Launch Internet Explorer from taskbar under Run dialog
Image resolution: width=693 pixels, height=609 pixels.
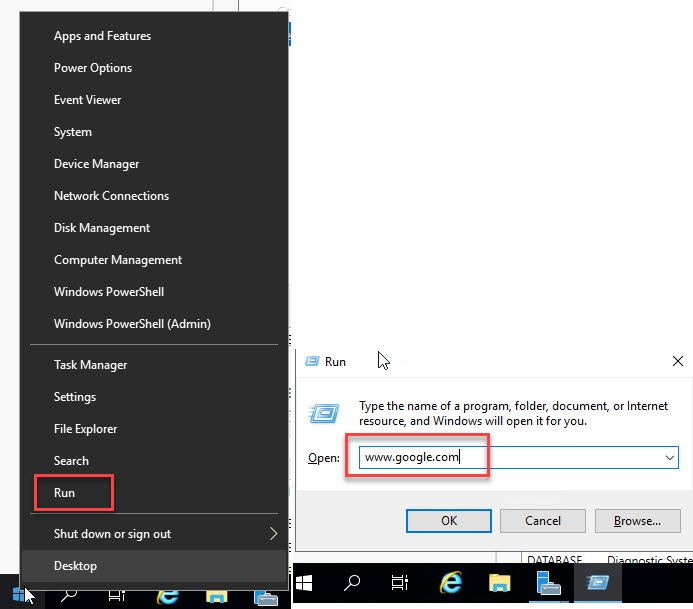(x=448, y=583)
